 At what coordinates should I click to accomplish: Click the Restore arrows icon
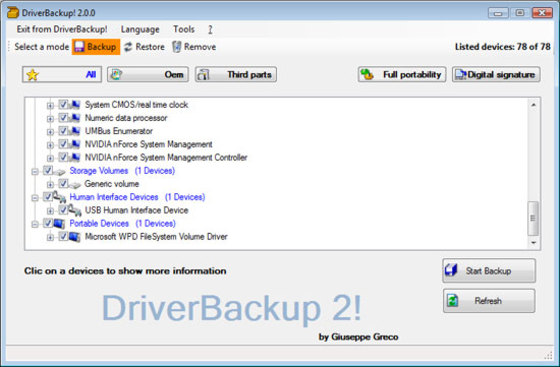pos(128,47)
